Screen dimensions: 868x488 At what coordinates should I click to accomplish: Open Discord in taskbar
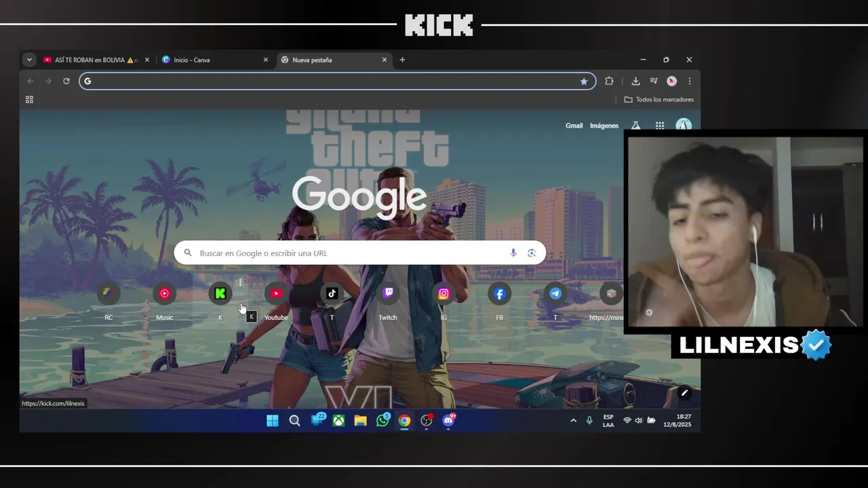coord(448,421)
